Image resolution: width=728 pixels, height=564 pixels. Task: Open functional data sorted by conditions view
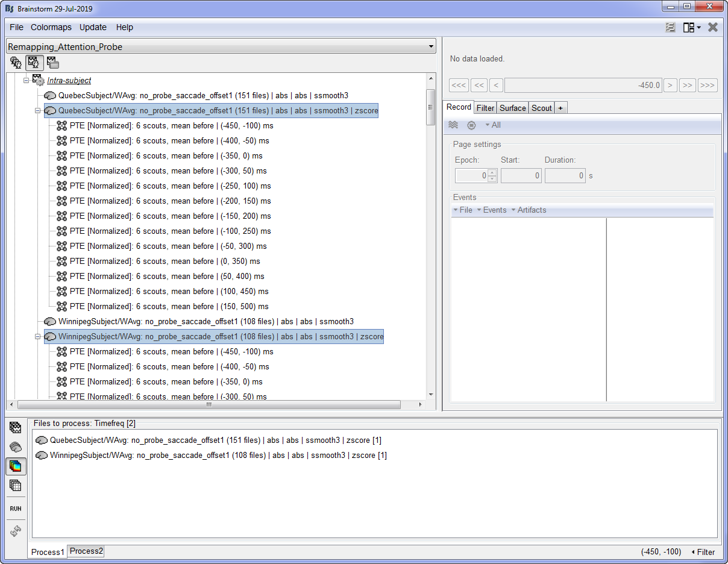point(52,63)
